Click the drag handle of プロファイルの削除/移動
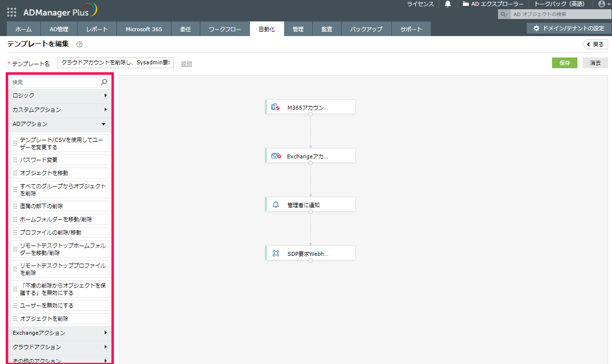 15,232
